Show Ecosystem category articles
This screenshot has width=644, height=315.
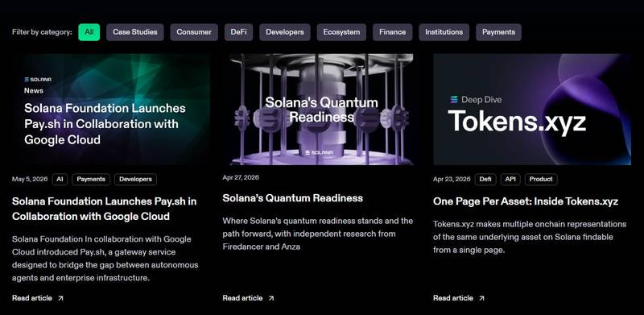click(x=341, y=32)
